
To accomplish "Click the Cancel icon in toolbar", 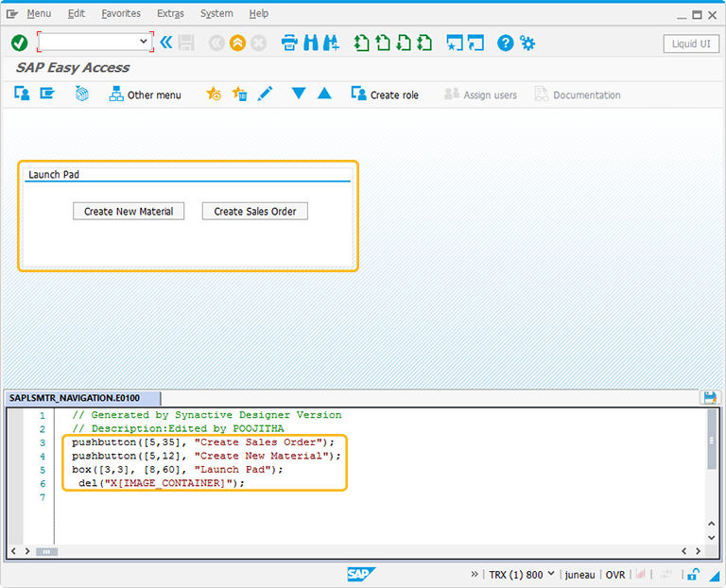I will pyautogui.click(x=258, y=43).
